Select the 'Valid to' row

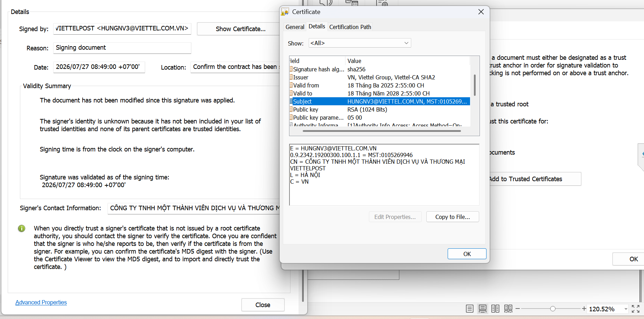click(x=380, y=93)
